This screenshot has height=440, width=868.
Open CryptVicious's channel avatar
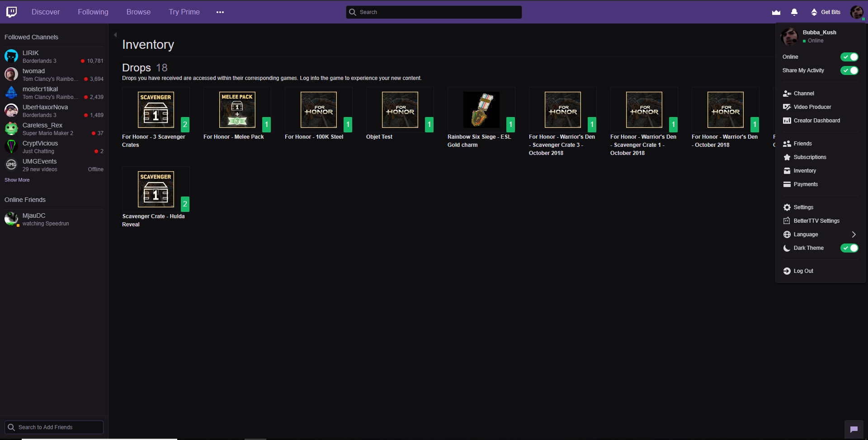[x=11, y=147]
